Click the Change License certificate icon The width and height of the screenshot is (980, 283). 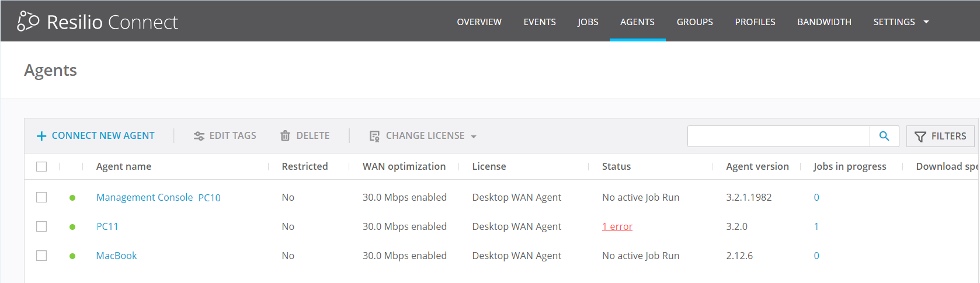[x=374, y=136]
